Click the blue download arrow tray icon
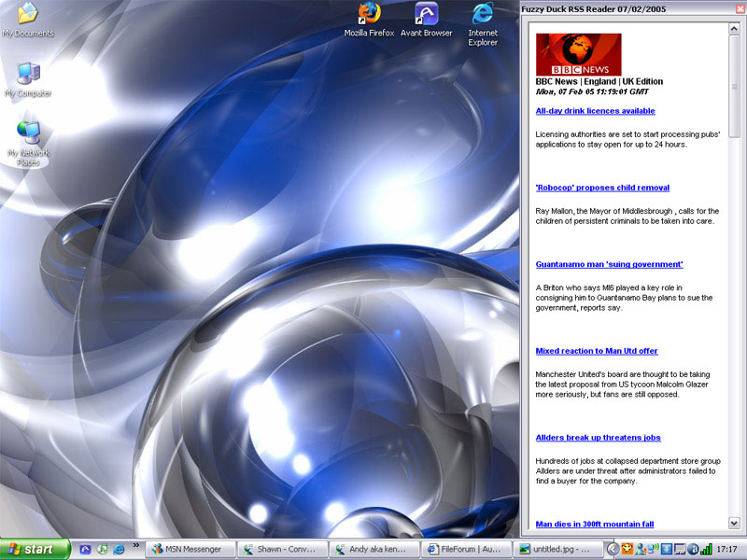 pos(666,550)
